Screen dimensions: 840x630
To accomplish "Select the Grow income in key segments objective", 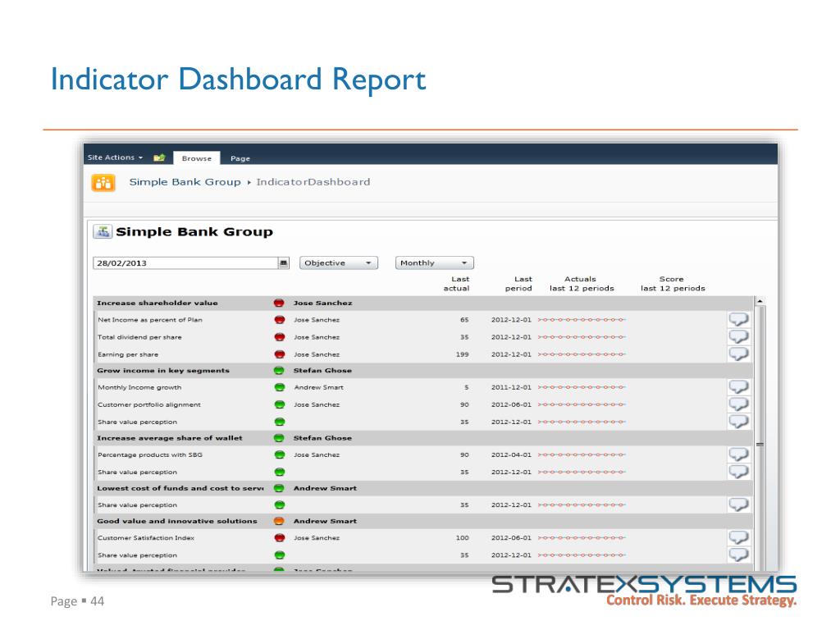I will point(422,371).
